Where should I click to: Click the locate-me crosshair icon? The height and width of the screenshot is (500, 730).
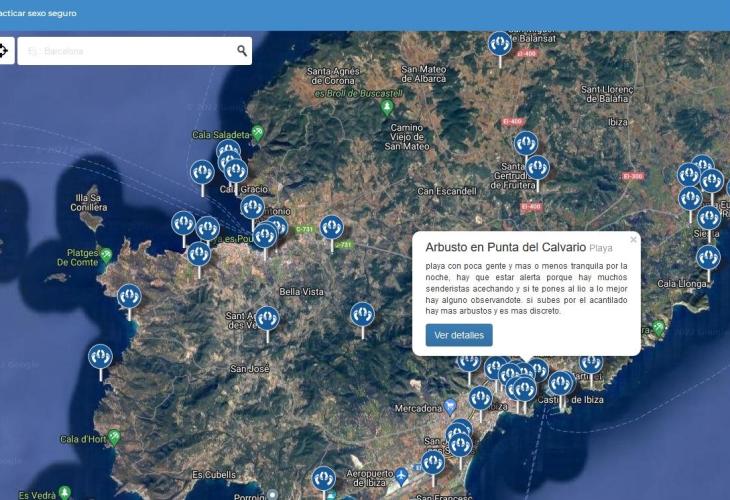coord(3,50)
